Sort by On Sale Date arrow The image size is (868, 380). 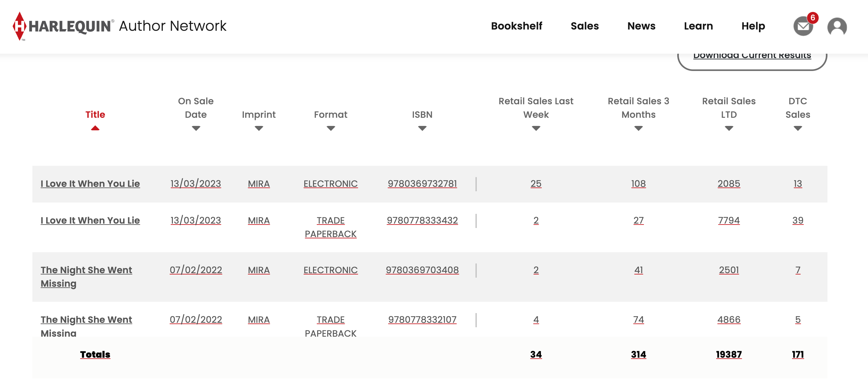[x=196, y=128]
